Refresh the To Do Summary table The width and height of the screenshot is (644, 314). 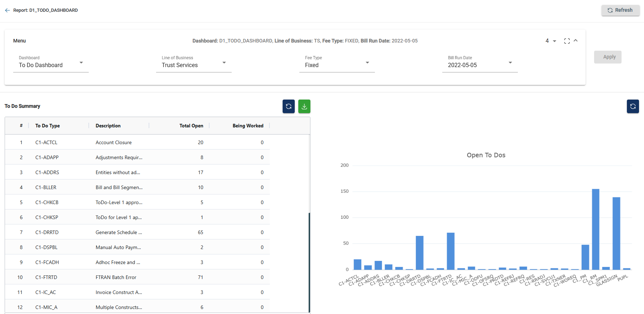pyautogui.click(x=288, y=106)
